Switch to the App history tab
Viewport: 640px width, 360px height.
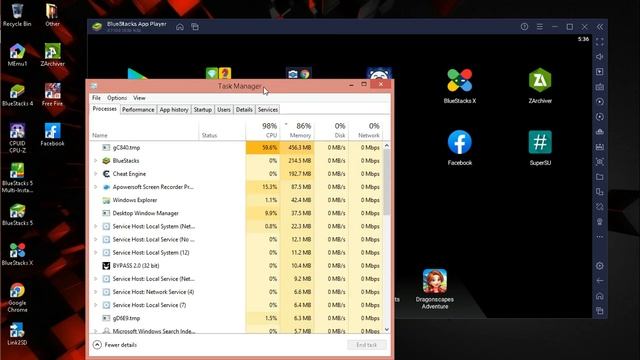click(x=174, y=110)
